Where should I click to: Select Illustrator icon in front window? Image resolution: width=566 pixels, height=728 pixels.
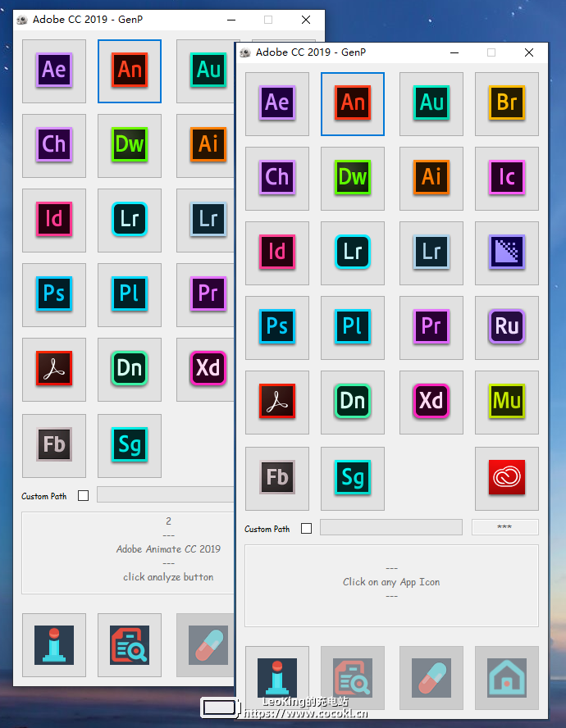(431, 178)
